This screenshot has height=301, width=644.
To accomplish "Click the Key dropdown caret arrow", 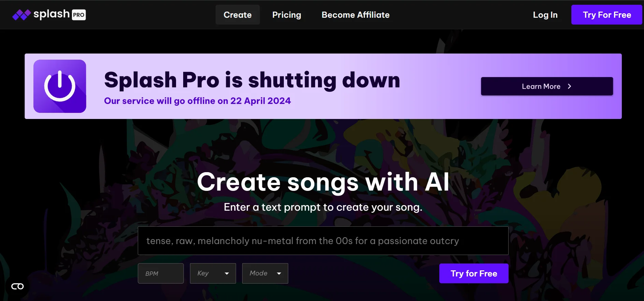I will [227, 273].
